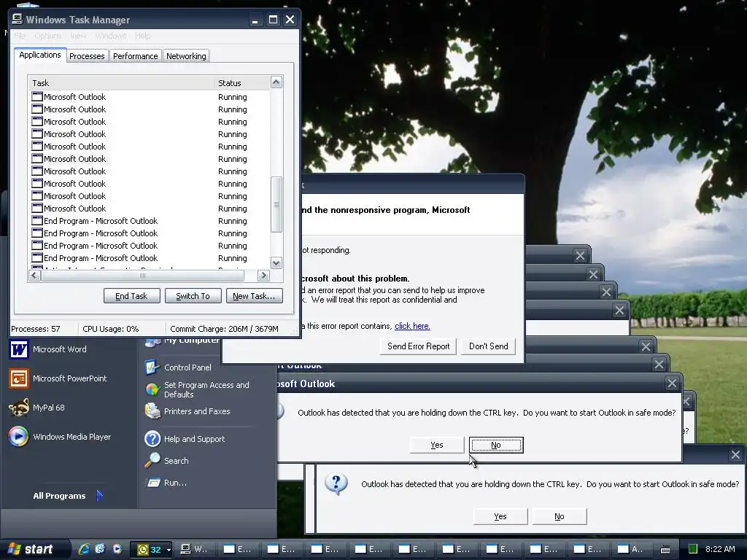Click No in dialog showing question mark icon
The height and width of the screenshot is (560, 747).
click(x=560, y=516)
